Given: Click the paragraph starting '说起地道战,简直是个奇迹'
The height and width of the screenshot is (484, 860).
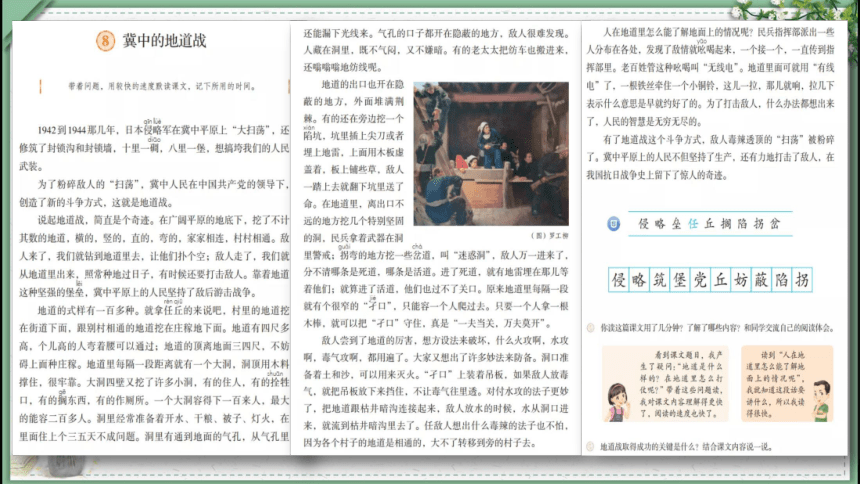Looking at the screenshot, I should (x=154, y=256).
